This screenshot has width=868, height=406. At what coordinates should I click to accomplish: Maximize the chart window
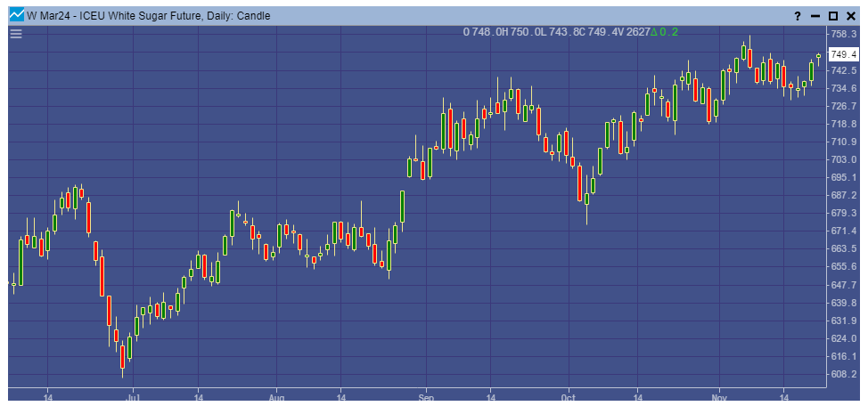point(832,16)
